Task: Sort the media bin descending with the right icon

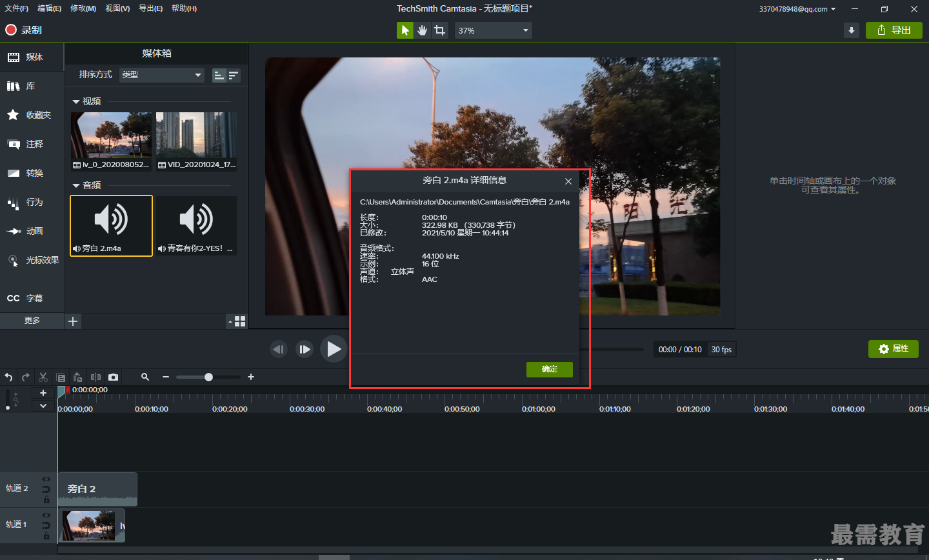Action: click(x=234, y=75)
